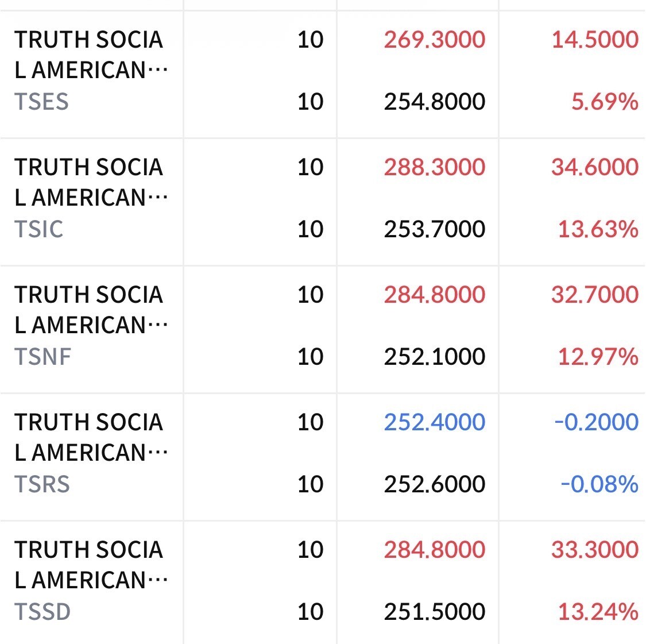Tap the 32.7000 change value

(595, 295)
